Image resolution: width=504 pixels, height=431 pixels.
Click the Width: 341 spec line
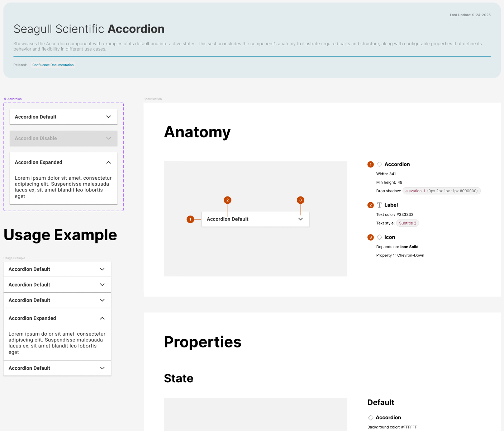coord(386,174)
